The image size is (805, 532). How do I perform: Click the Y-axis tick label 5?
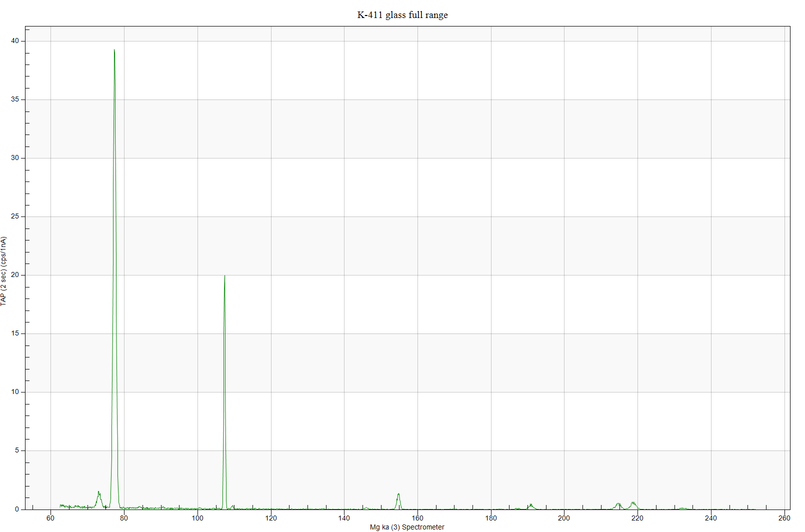(x=17, y=450)
